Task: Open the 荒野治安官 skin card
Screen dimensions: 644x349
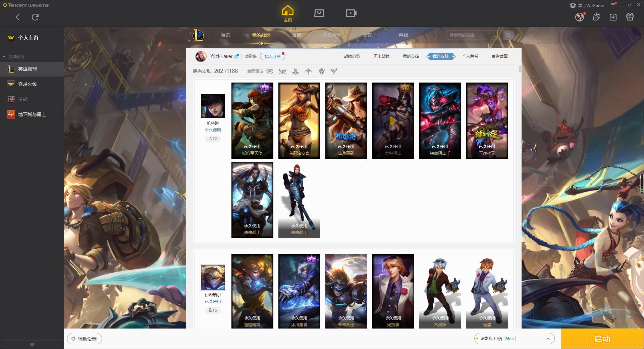Action: [x=299, y=120]
